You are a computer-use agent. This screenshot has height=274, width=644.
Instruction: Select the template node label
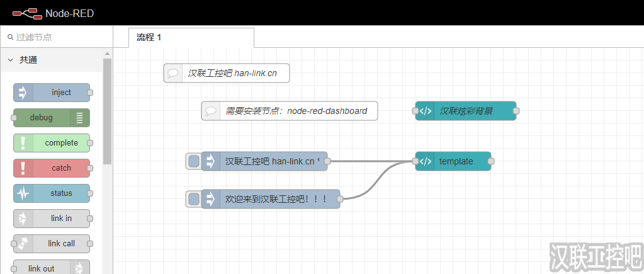pos(456,161)
